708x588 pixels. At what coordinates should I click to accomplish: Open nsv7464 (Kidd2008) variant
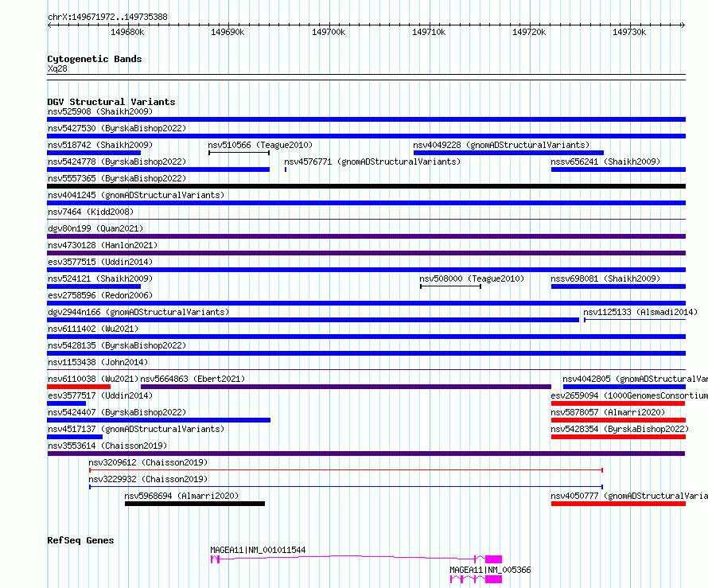click(x=91, y=212)
